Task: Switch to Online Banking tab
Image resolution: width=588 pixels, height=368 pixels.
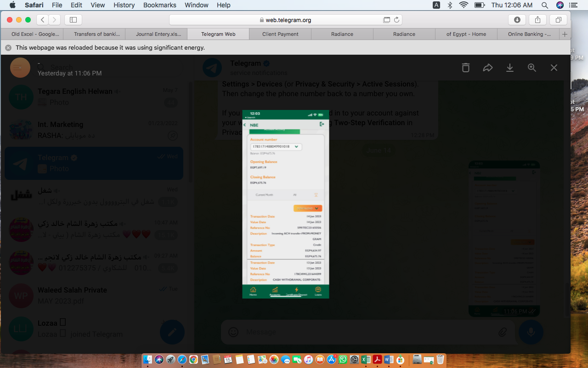Action: point(528,34)
